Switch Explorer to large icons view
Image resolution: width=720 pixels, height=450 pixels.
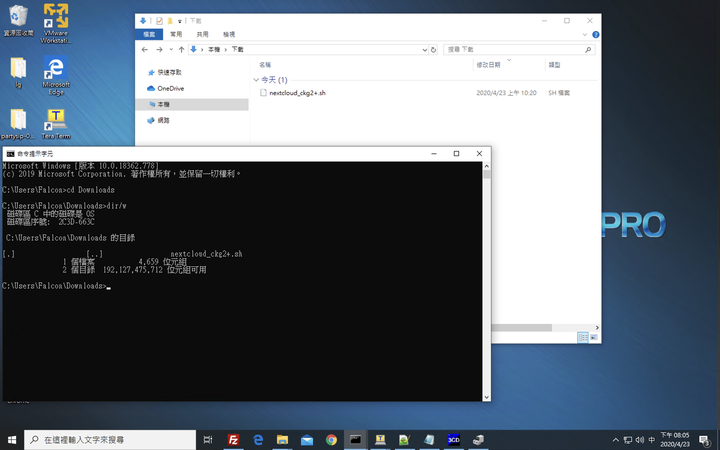pyautogui.click(x=593, y=338)
